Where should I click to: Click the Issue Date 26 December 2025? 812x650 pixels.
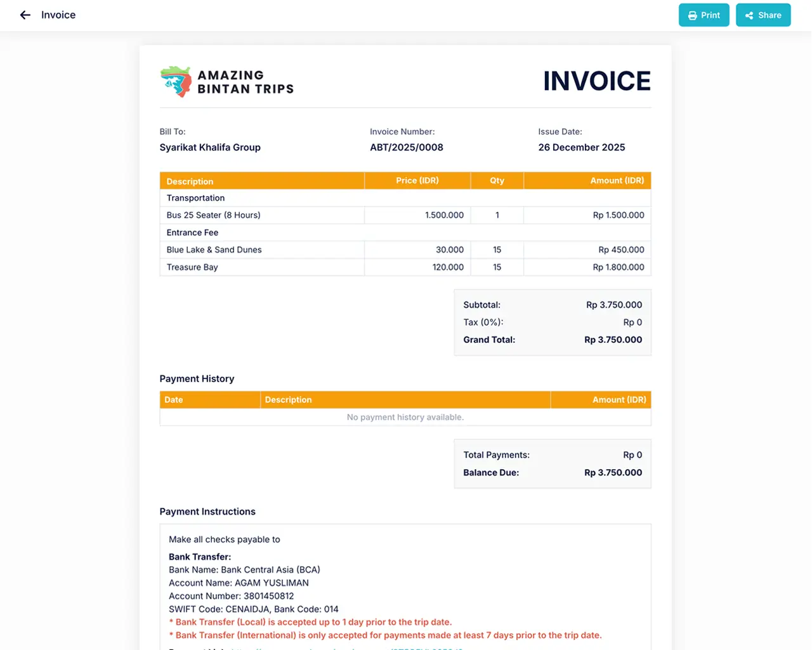click(581, 147)
